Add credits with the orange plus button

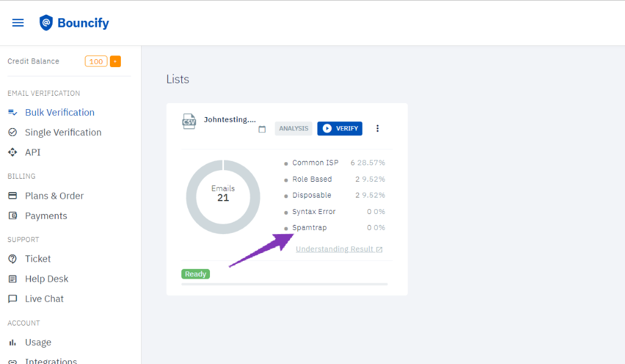pyautogui.click(x=115, y=62)
